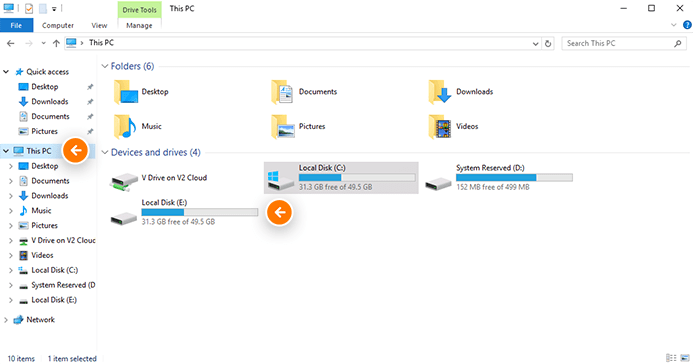This screenshot has height=364, width=693.
Task: Select Quick access in navigation pane
Action: [47, 72]
